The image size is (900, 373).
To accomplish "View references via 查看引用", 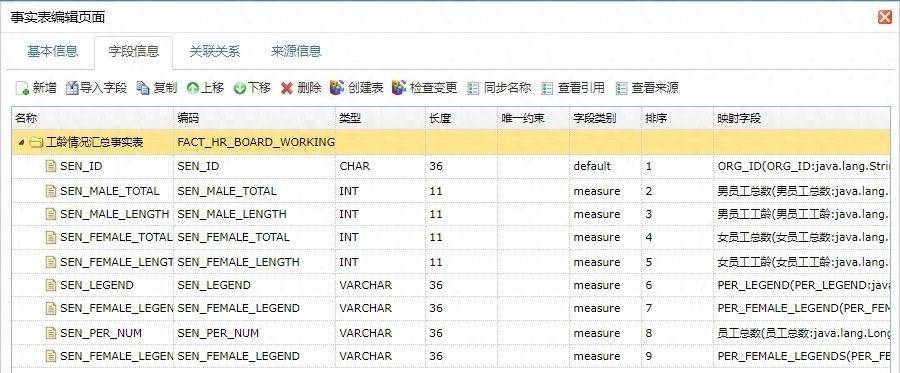I will (573, 88).
